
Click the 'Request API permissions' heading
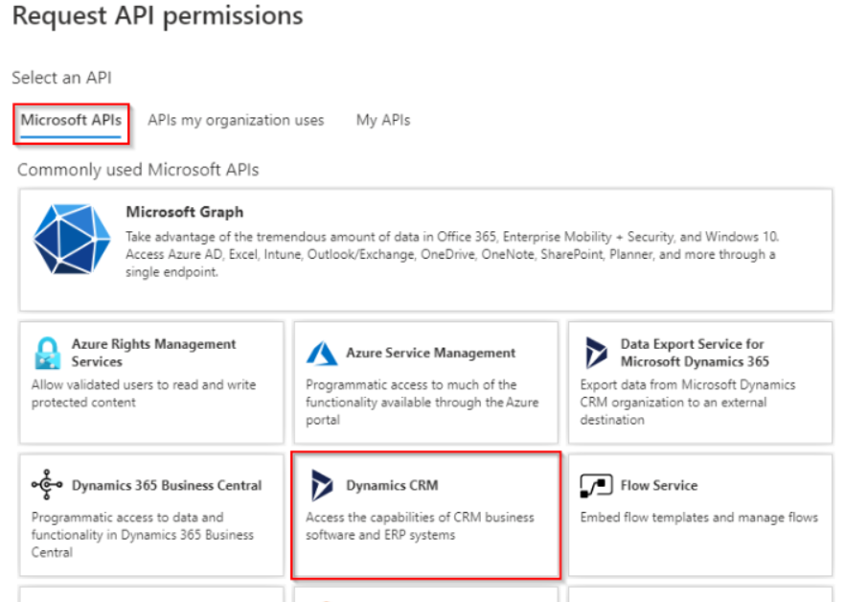158,15
